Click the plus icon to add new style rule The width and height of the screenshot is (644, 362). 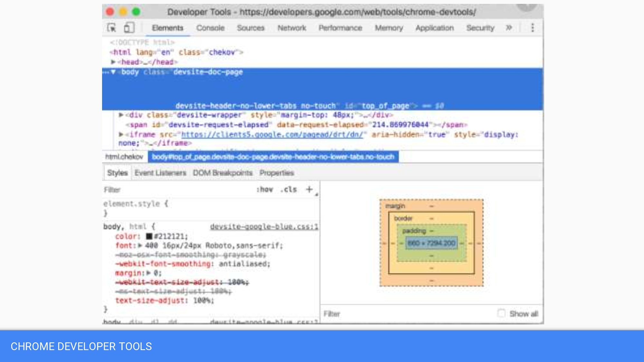point(309,189)
